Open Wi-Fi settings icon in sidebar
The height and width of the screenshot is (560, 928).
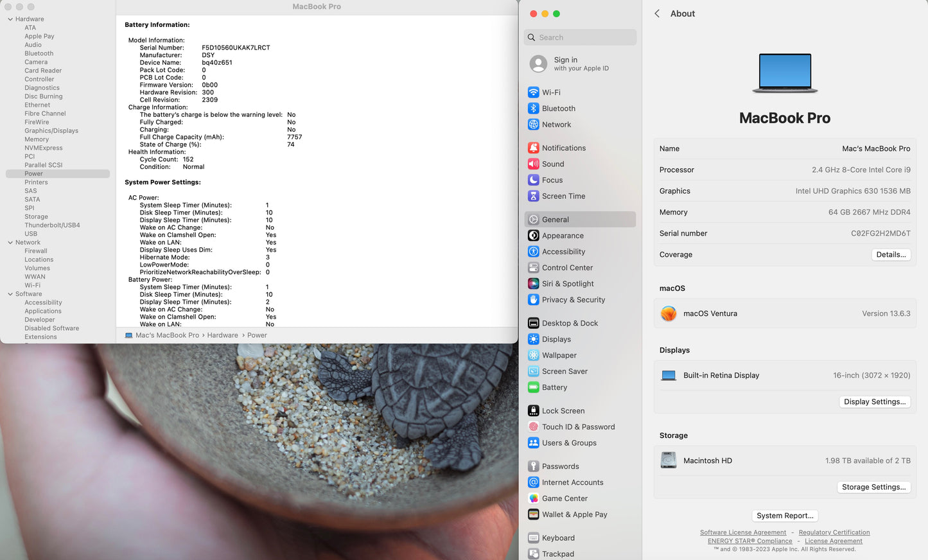(x=533, y=92)
